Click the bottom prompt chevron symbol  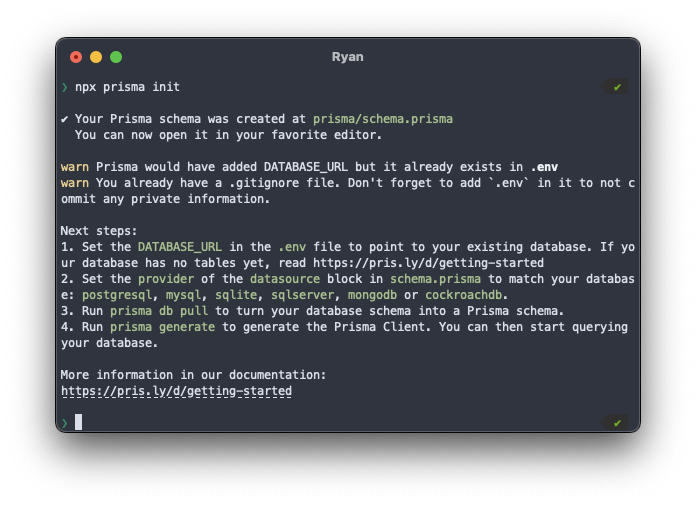click(x=65, y=423)
